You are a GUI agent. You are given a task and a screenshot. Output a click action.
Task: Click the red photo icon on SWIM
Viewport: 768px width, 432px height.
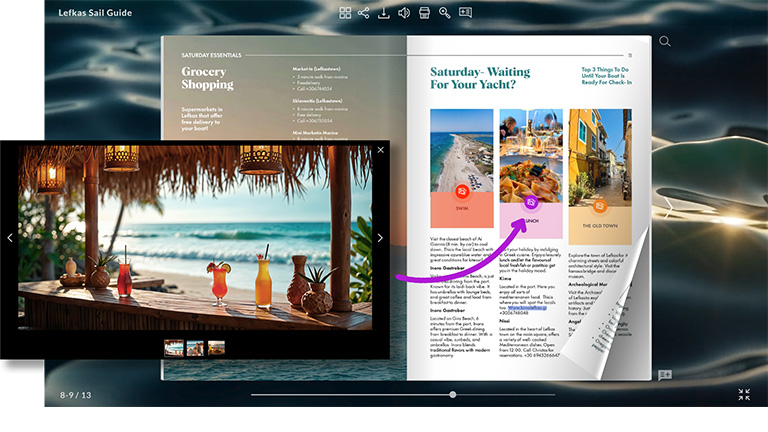[461, 191]
